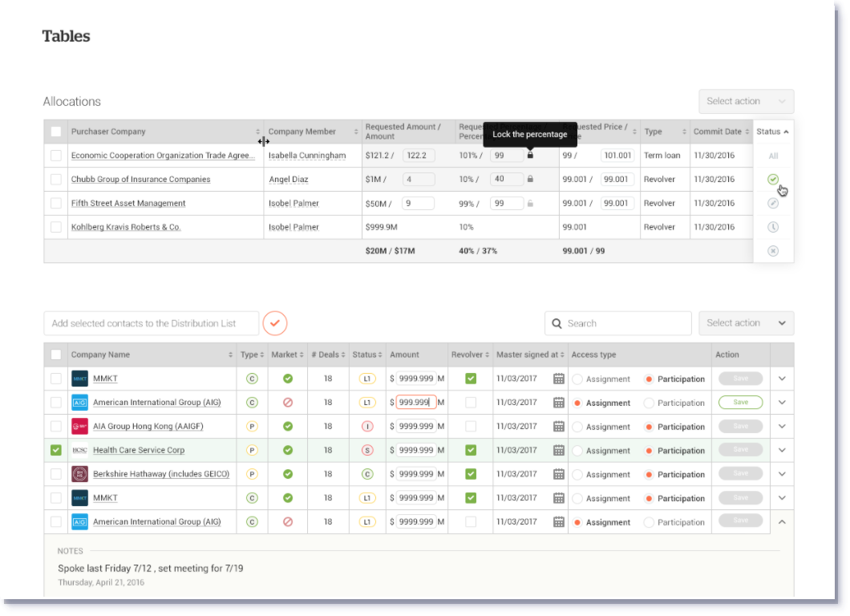Click the green market check in Berkshire Hathaway row
Viewport: 850px width, 616px height.
tap(288, 474)
